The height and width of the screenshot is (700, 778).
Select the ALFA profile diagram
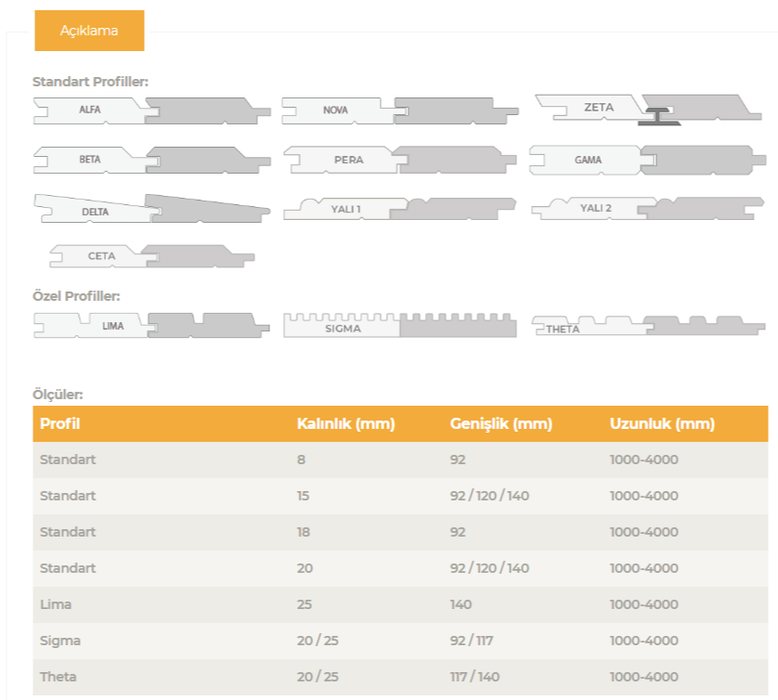click(x=152, y=110)
